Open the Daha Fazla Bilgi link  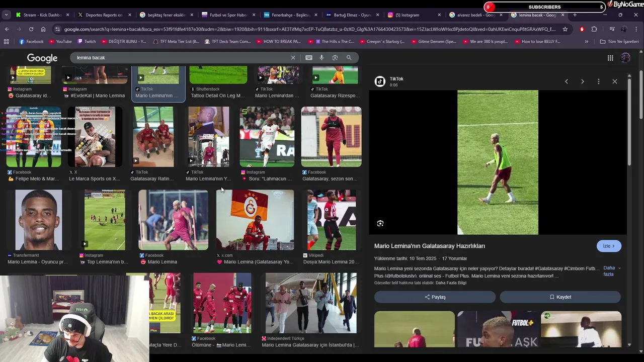[451, 283]
